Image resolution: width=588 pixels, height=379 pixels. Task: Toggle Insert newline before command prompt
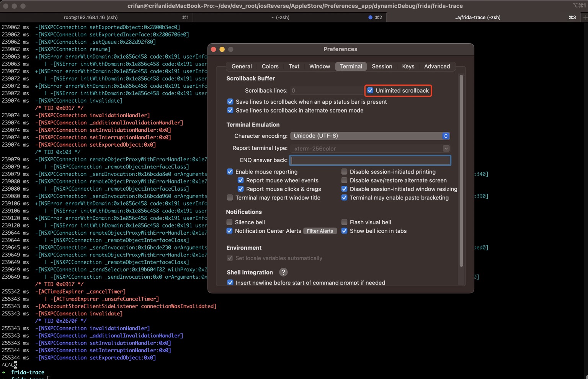230,283
